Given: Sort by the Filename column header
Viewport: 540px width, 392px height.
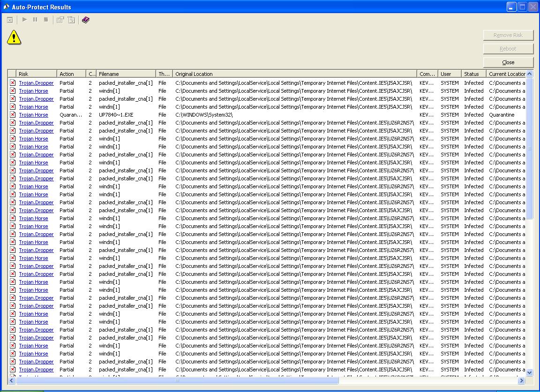Looking at the screenshot, I should [126, 74].
